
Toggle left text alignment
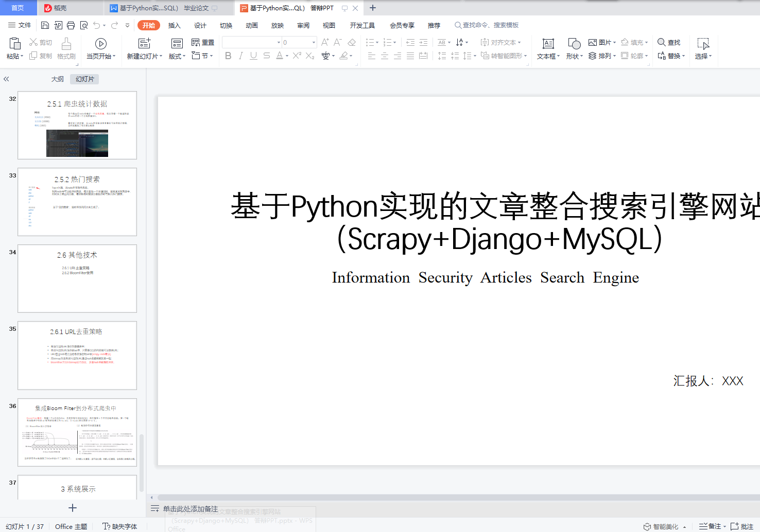[x=372, y=56]
